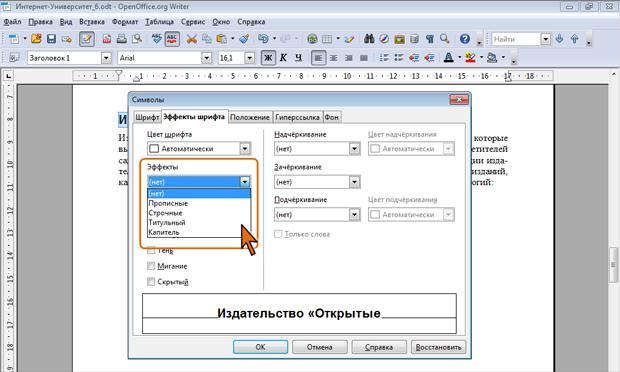Click the Save document icon
620x372 pixels.
tap(51, 39)
